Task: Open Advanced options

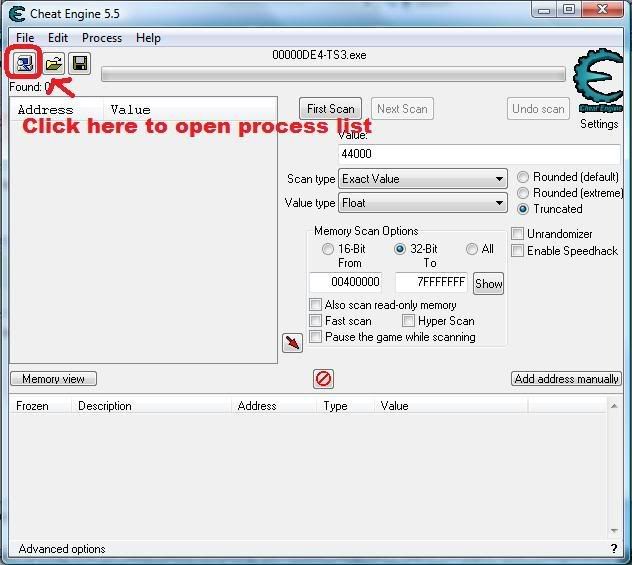Action: tap(62, 549)
